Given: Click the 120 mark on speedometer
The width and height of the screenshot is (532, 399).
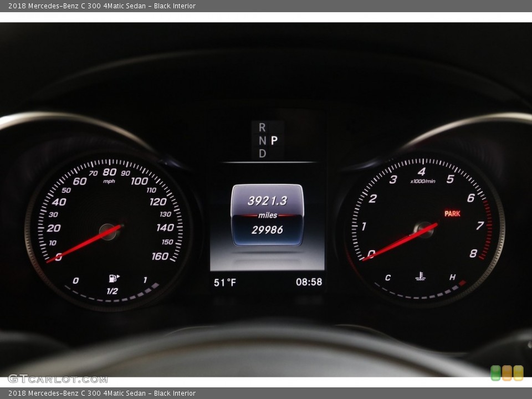Looking at the screenshot, I should (158, 202).
